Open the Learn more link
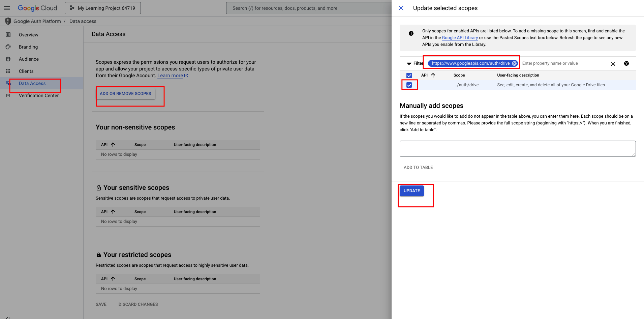Viewport: 644px width, 319px height. pos(173,76)
